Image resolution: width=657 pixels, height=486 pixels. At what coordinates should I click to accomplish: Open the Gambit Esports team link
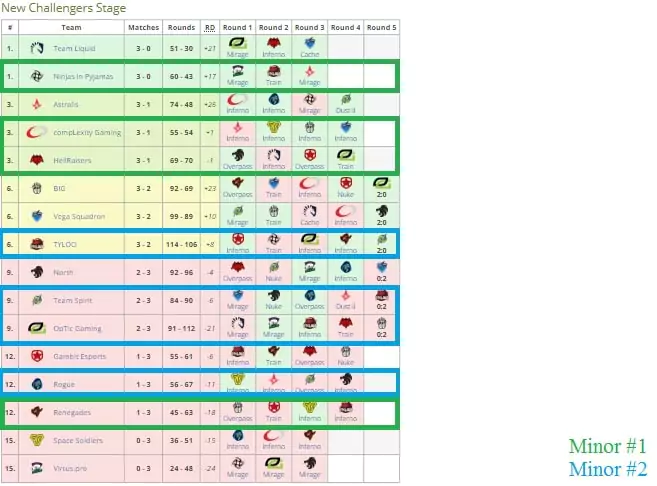point(80,357)
